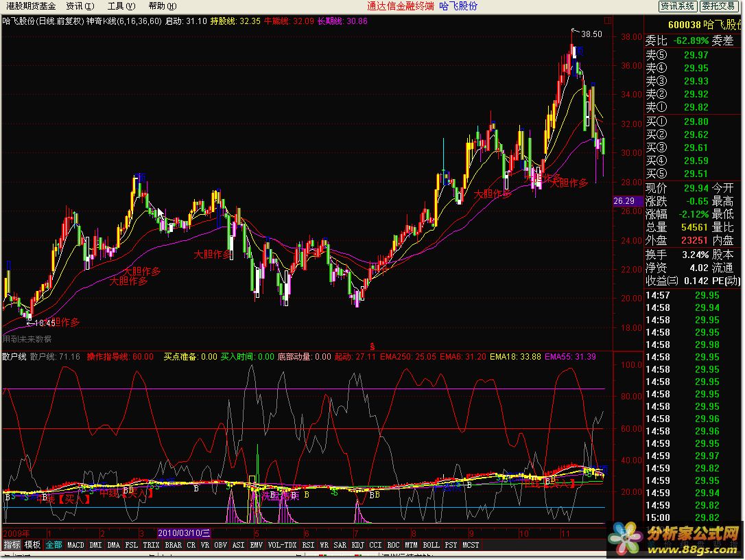Click the 外盘 23251 value

click(x=695, y=241)
